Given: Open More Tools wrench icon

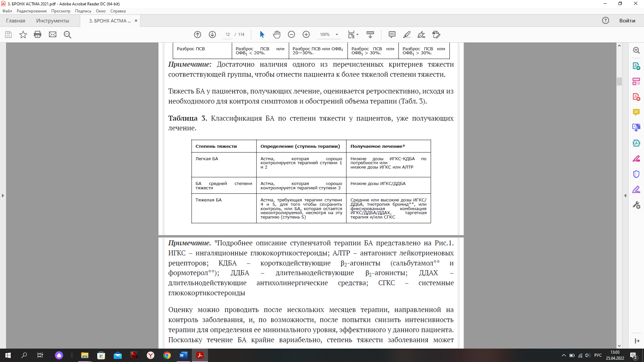Looking at the screenshot, I should [x=636, y=205].
